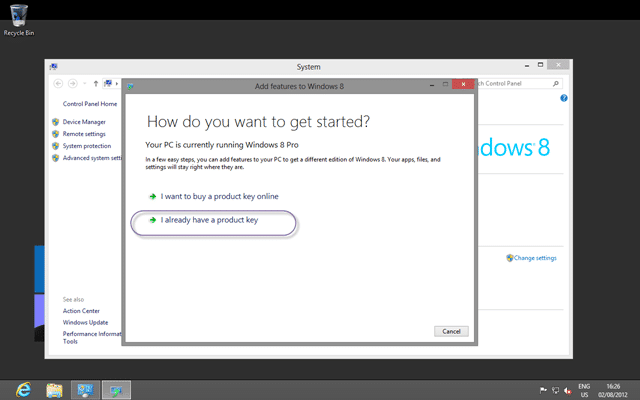The width and height of the screenshot is (640, 400).
Task: Open Windows Update under See also
Action: click(x=85, y=322)
